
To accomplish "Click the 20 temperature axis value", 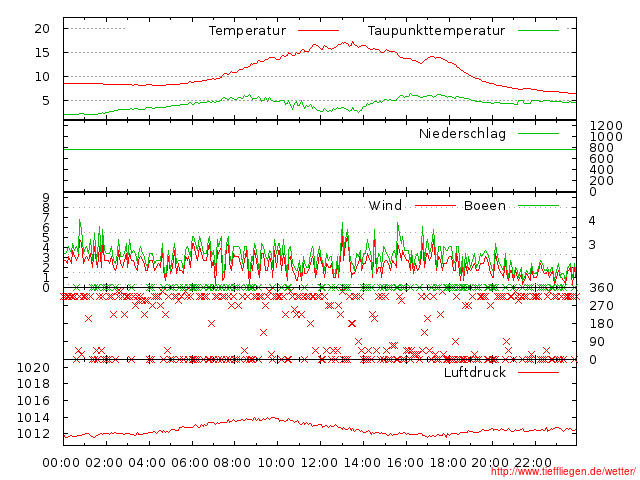I will pyautogui.click(x=41, y=29).
